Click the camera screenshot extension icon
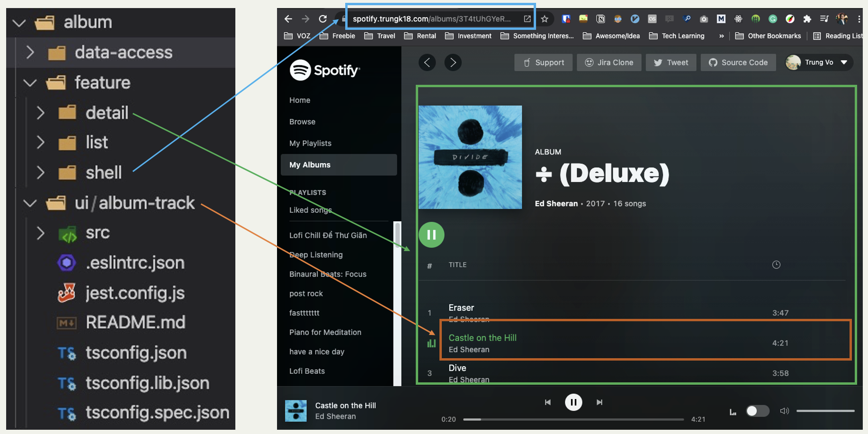 [704, 19]
